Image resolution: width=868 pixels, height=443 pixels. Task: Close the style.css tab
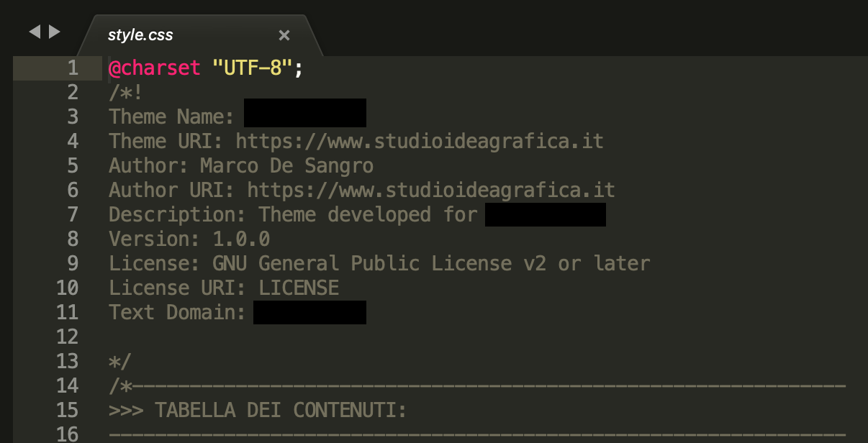pos(284,35)
